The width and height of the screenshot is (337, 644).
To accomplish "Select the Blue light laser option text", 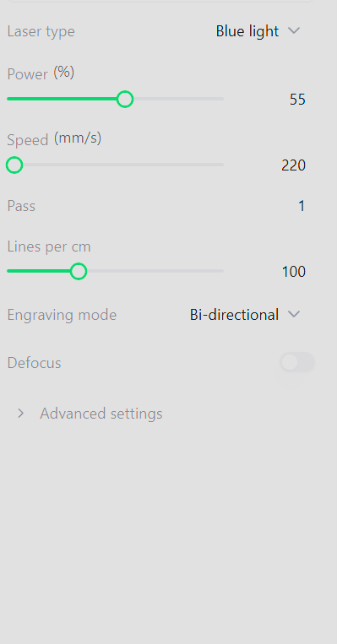I will pos(247,31).
